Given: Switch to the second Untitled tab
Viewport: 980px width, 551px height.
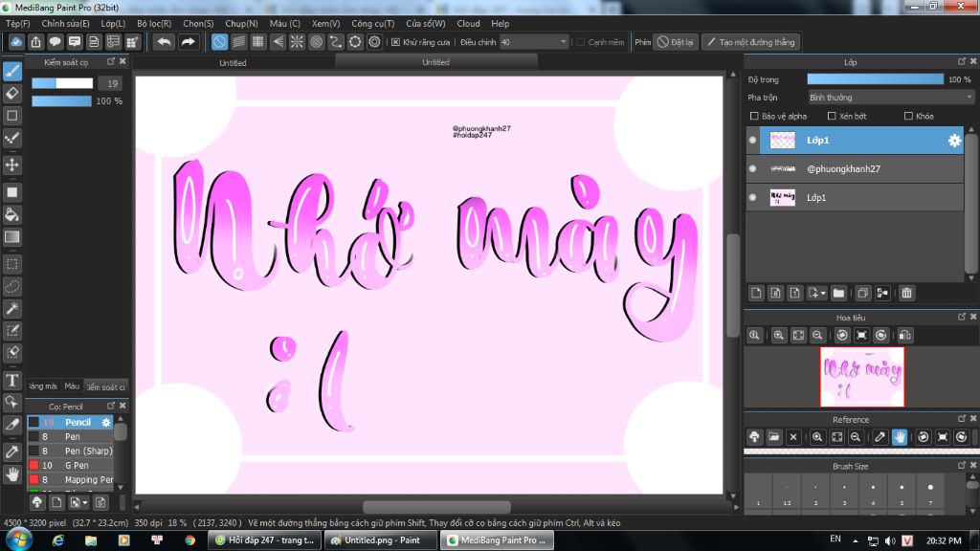Looking at the screenshot, I should click(x=435, y=62).
